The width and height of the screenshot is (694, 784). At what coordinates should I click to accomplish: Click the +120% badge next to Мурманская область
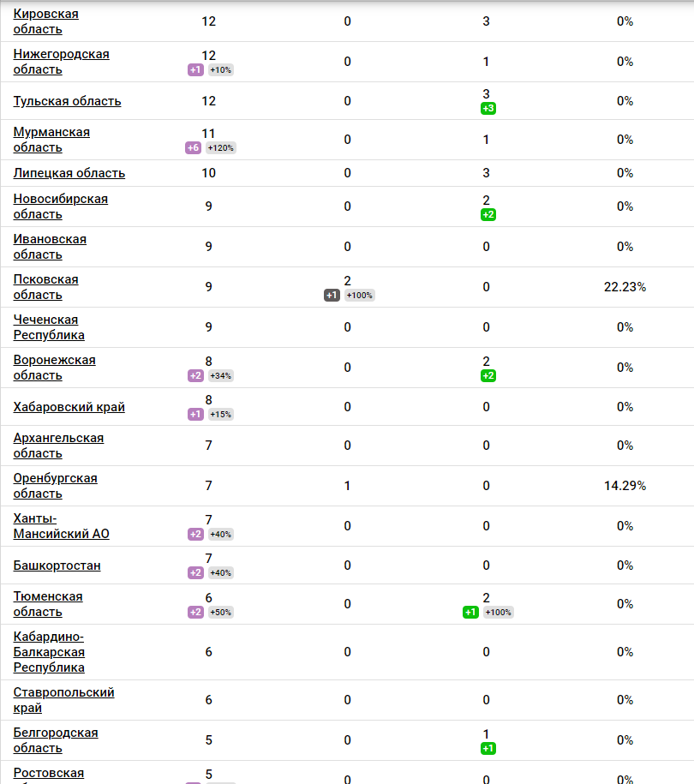(x=221, y=147)
